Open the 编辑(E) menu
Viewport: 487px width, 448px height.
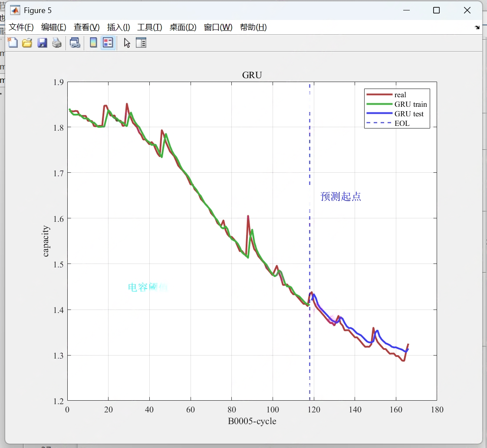(54, 27)
